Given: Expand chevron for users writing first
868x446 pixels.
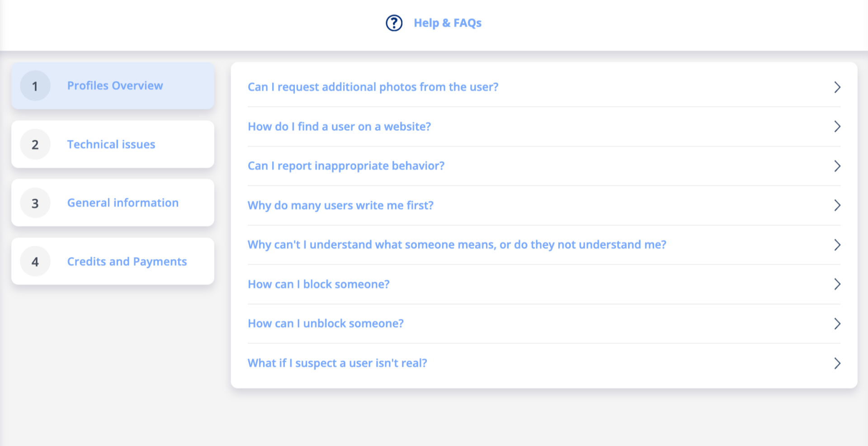Looking at the screenshot, I should pyautogui.click(x=837, y=205).
